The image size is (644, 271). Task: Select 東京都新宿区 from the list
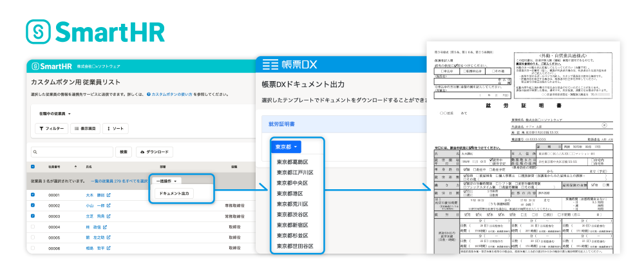(292, 225)
